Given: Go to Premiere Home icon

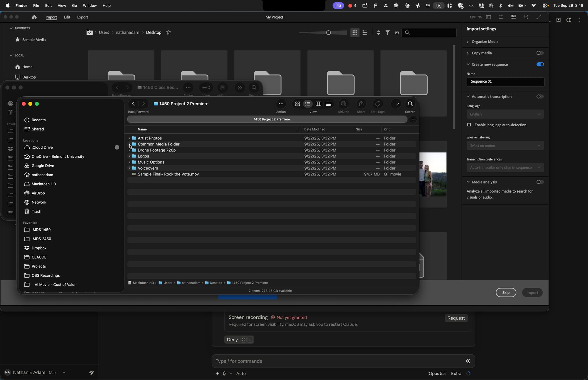Looking at the screenshot, I should [x=34, y=17].
